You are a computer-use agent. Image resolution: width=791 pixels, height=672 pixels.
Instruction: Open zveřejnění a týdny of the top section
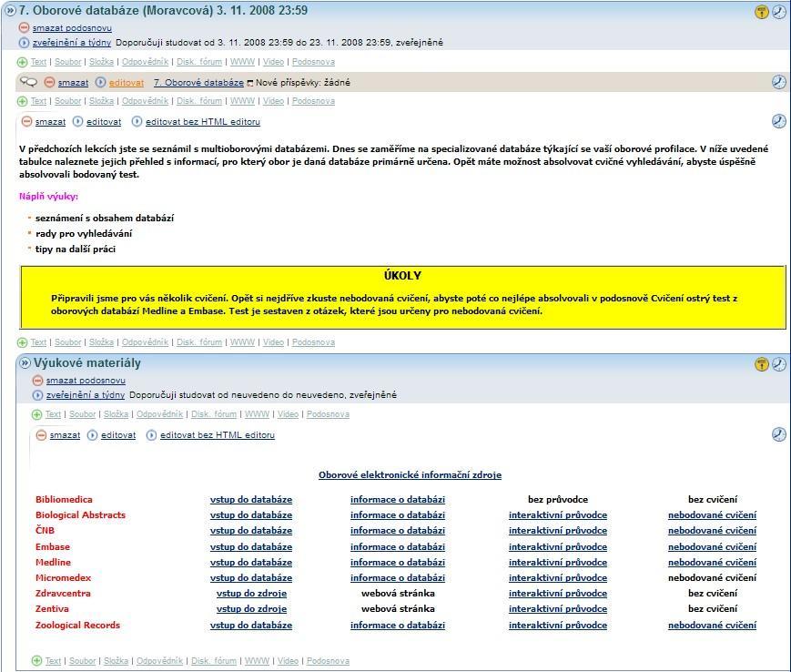[x=72, y=43]
